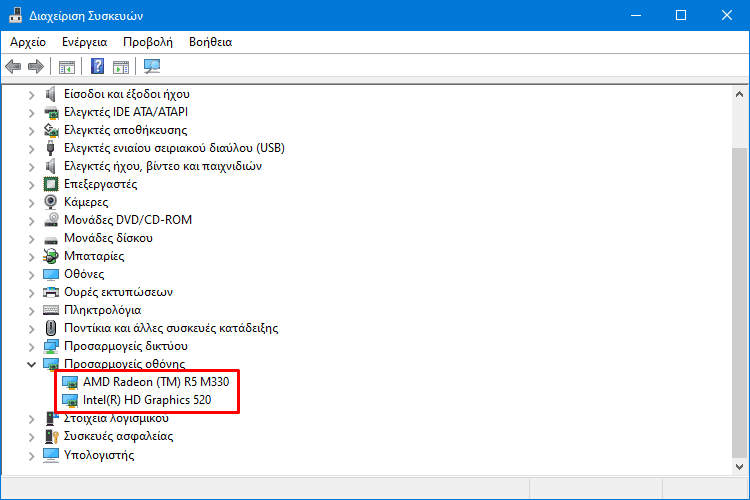Expand the Μονάδες δίσκου node
Viewport: 750px width, 500px height.
[32, 239]
